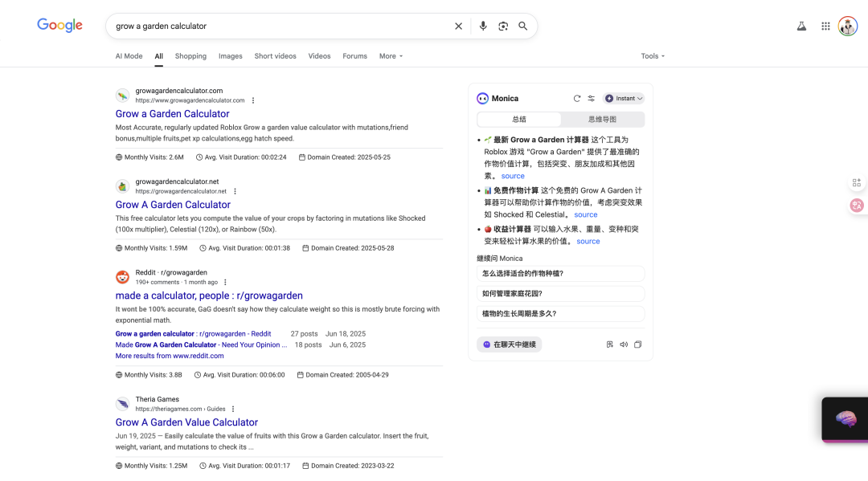Open the three-dot menu for growagardencalculator.com
Viewport: 868px width, 481px height.
(x=253, y=100)
